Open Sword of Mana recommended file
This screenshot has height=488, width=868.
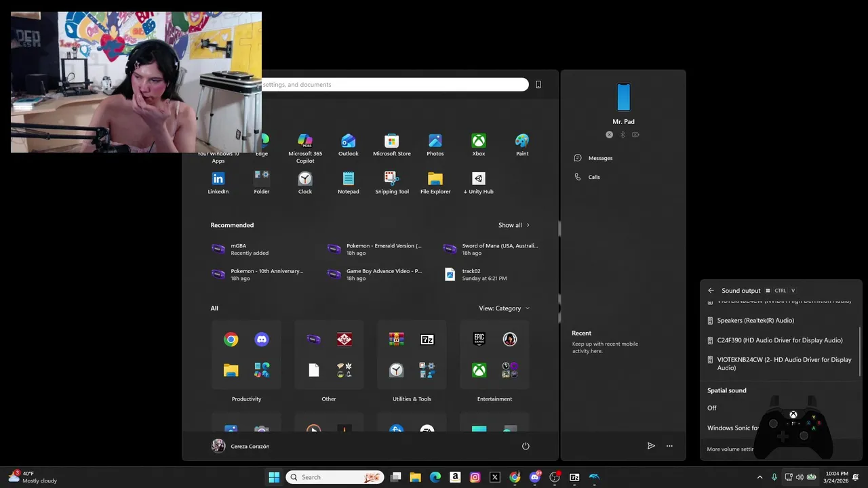point(491,249)
